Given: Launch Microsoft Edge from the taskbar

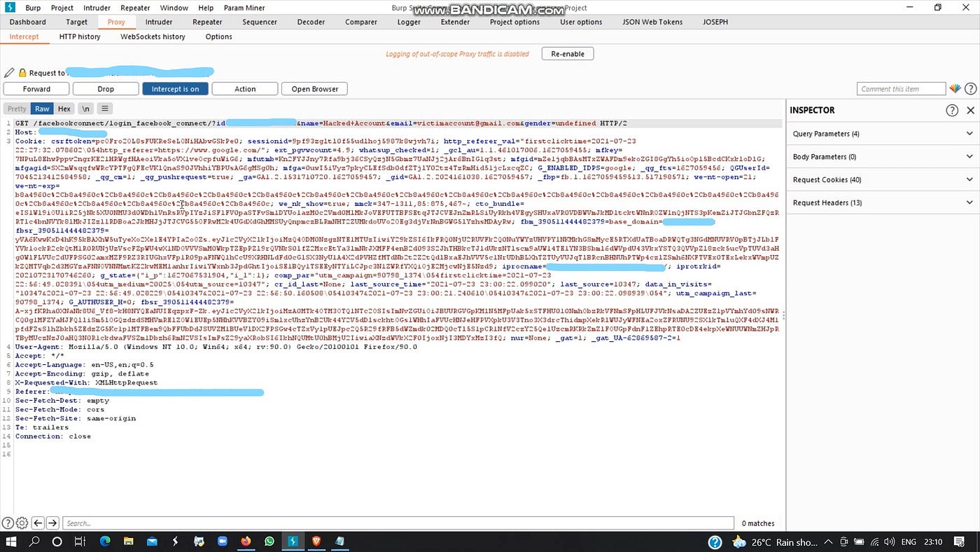Looking at the screenshot, I should (x=105, y=541).
